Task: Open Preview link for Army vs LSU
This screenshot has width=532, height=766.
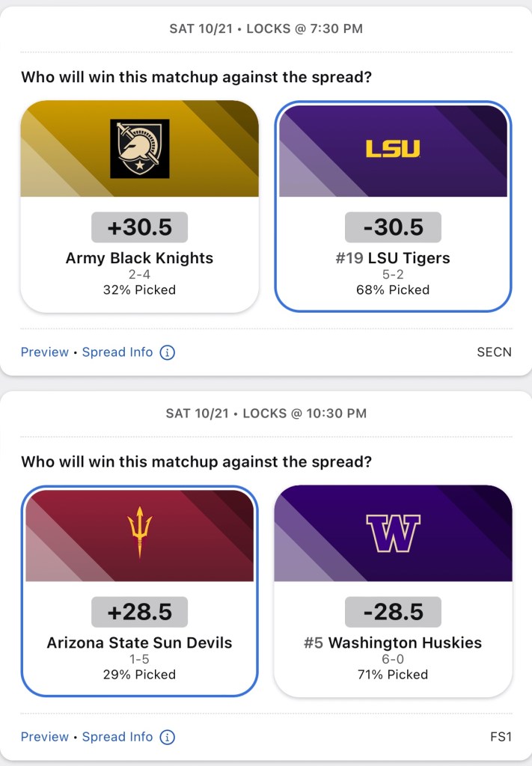Action: pyautogui.click(x=44, y=352)
